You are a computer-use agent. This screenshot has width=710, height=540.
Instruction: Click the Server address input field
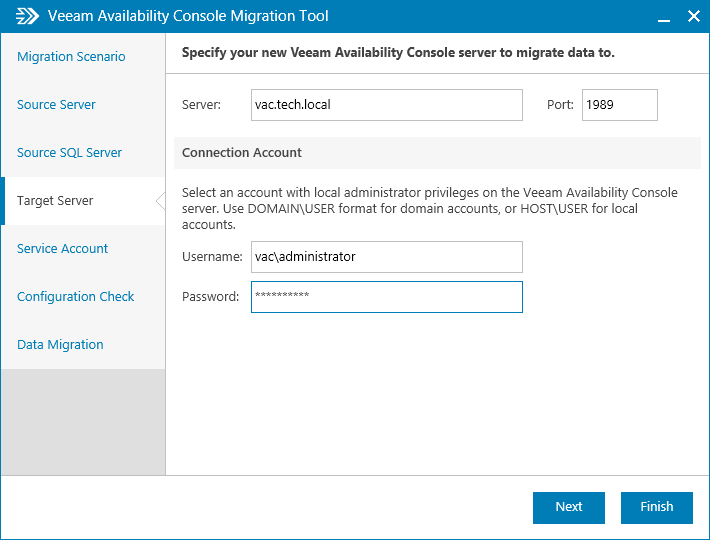386,105
